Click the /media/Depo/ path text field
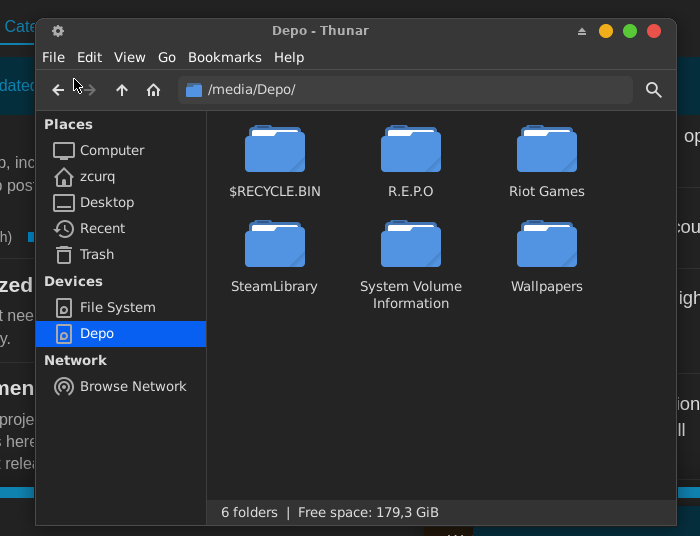700x536 pixels. point(405,90)
